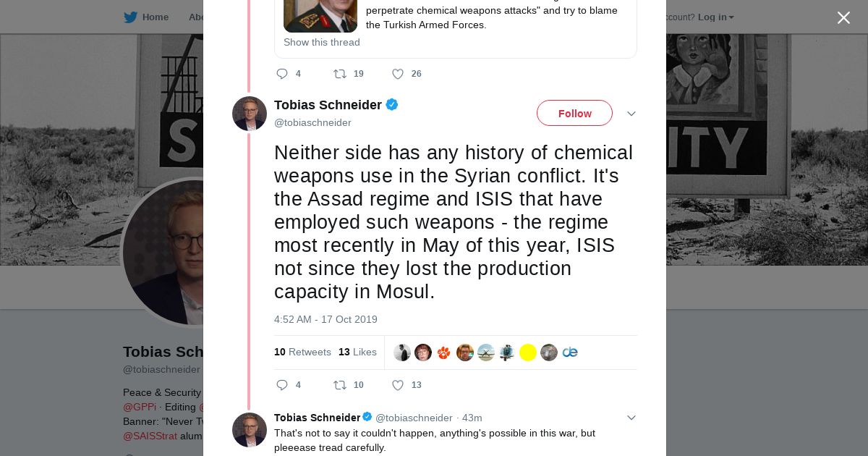The height and width of the screenshot is (456, 868).
Task: Click the Twitter bird Home icon
Action: click(130, 17)
